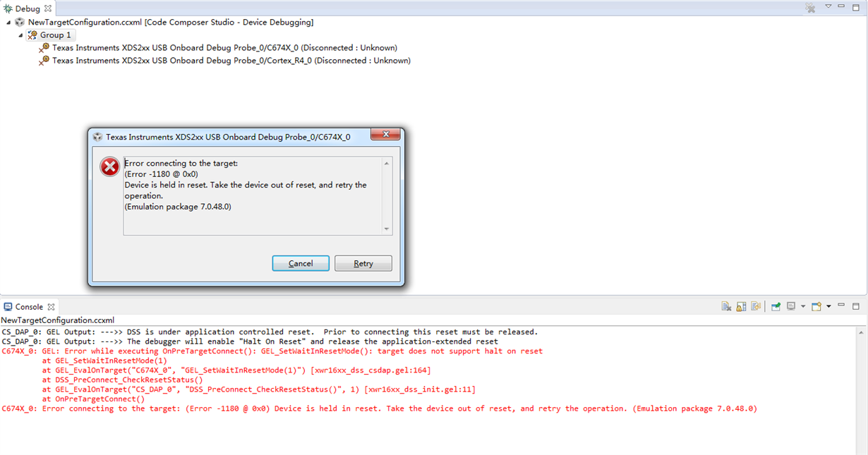Toggle Word Wrap in the Console toolbar
This screenshot has width=868, height=455.
[x=756, y=306]
